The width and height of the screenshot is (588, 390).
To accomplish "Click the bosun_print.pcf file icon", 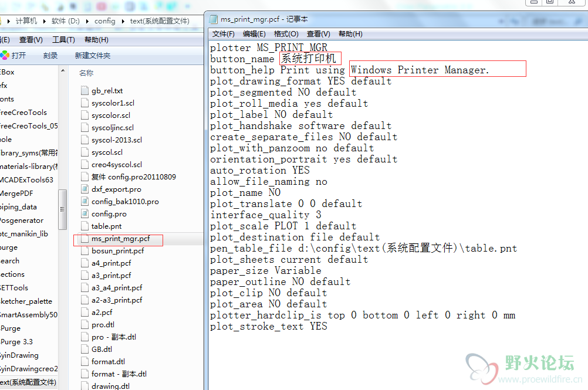I will coord(85,251).
